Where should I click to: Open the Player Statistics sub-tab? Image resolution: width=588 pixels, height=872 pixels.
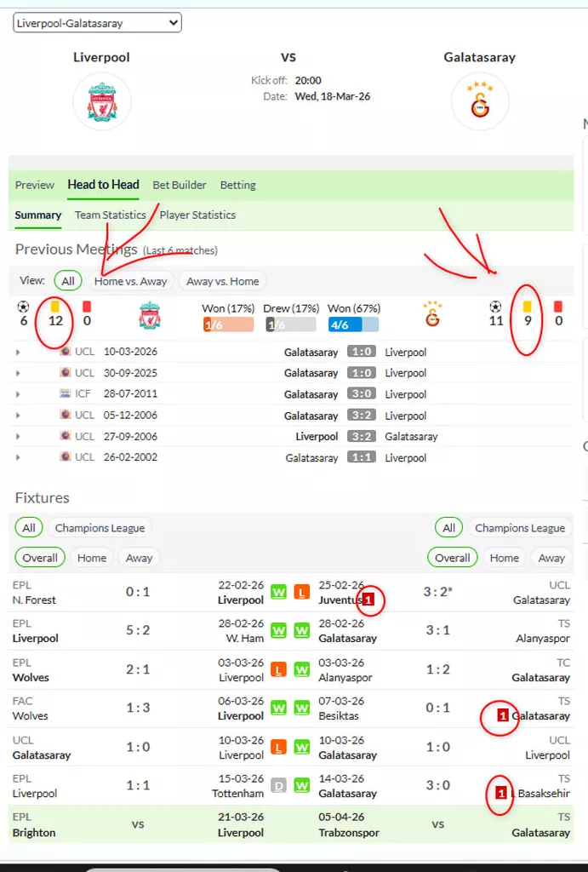click(x=197, y=215)
